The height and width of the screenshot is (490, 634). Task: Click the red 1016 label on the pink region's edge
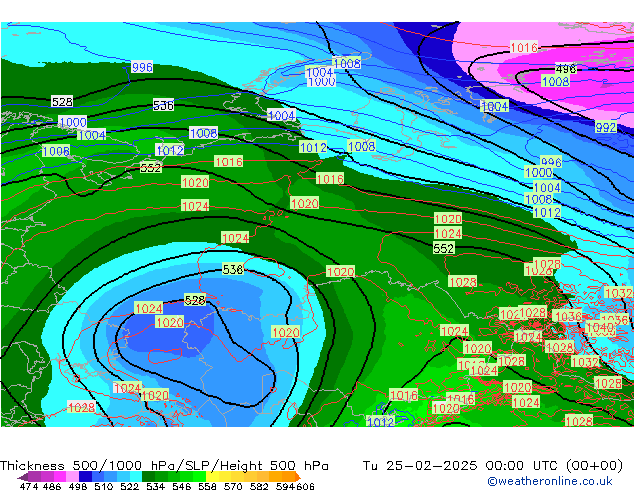click(524, 47)
